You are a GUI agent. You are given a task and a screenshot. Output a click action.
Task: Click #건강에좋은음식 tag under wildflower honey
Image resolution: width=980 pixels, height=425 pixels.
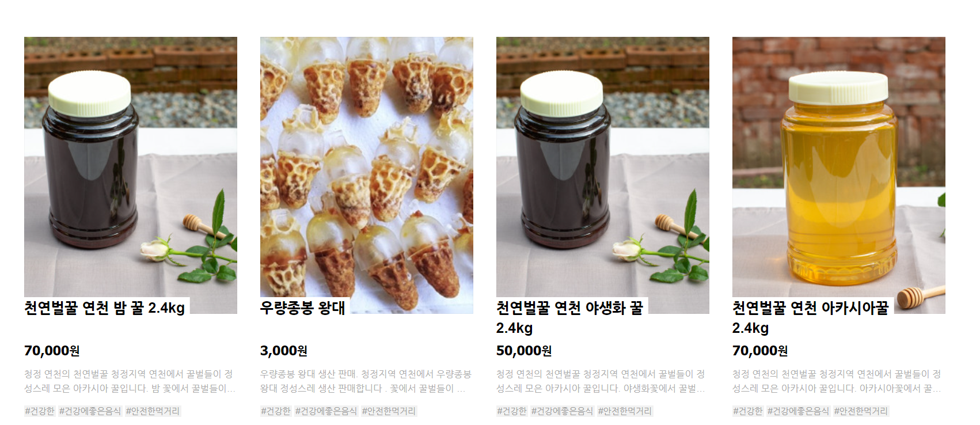click(563, 411)
